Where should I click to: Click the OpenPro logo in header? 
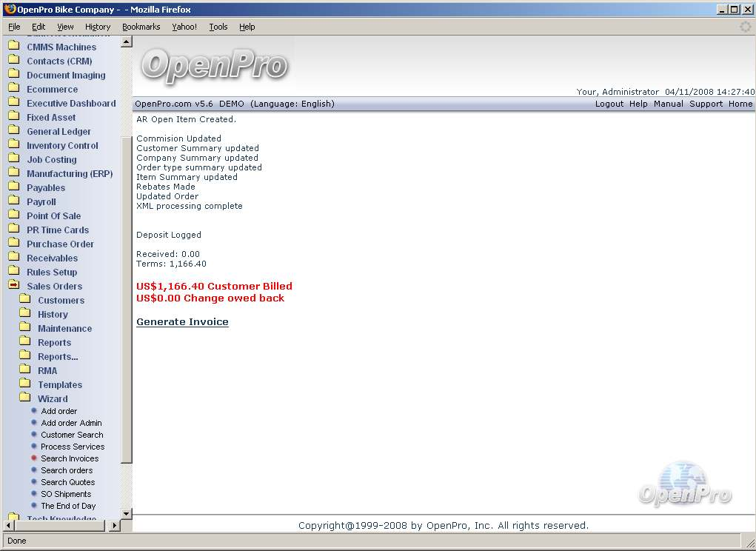coord(214,65)
